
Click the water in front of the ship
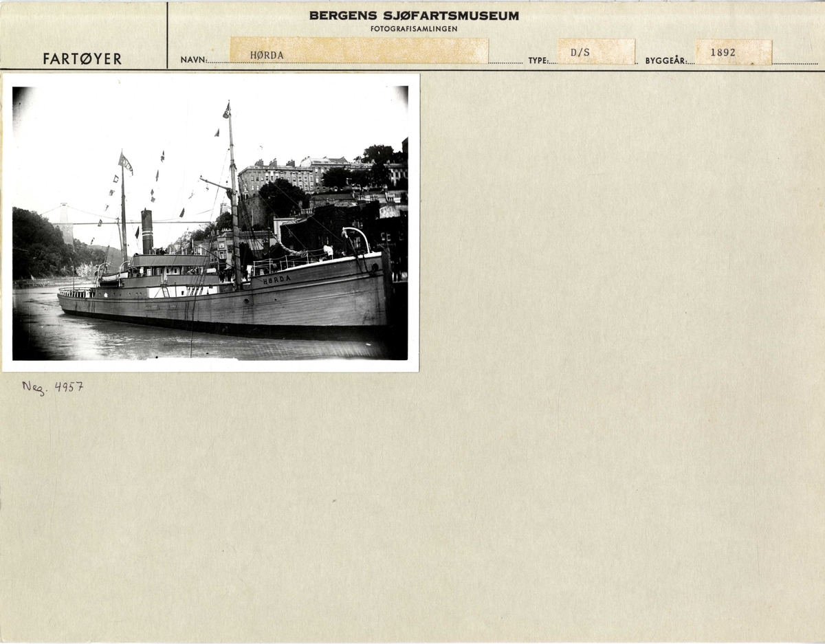(x=172, y=342)
